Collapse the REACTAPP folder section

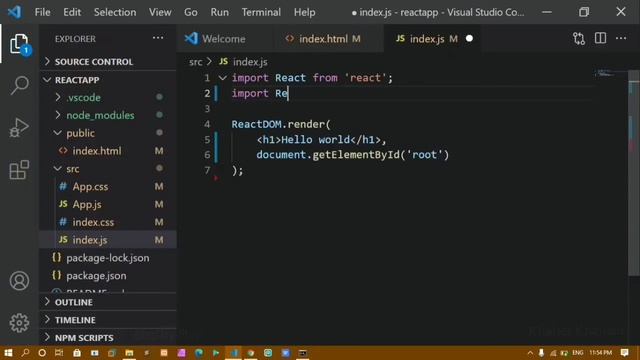[x=108, y=80]
